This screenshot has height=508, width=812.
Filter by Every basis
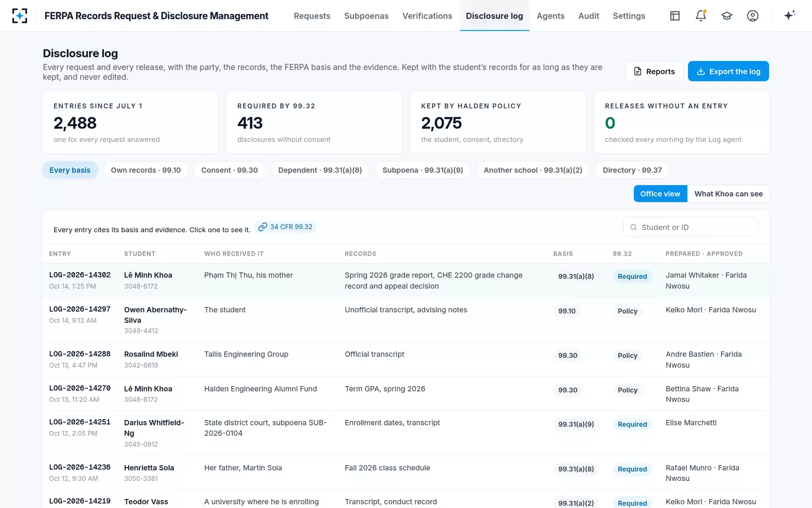coord(70,170)
